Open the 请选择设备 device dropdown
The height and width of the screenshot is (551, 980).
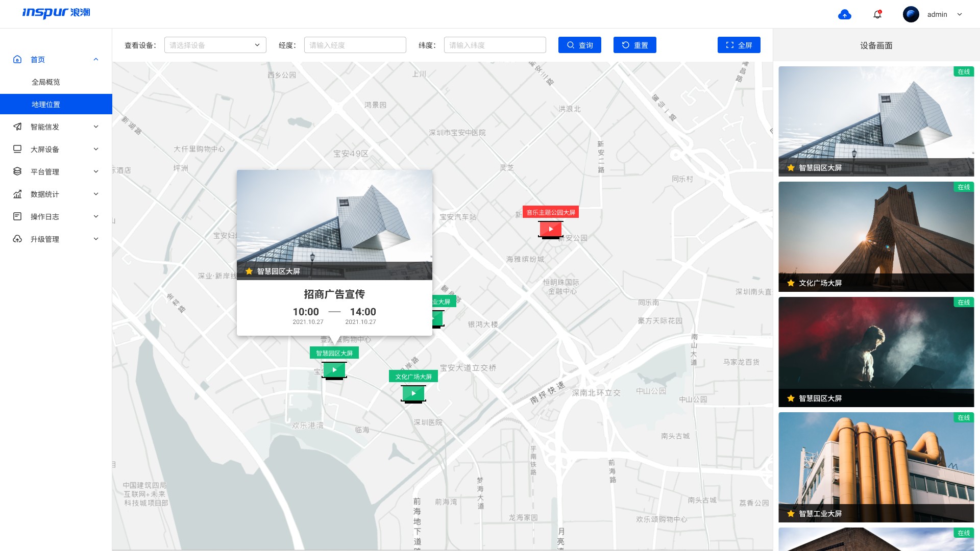click(x=215, y=45)
